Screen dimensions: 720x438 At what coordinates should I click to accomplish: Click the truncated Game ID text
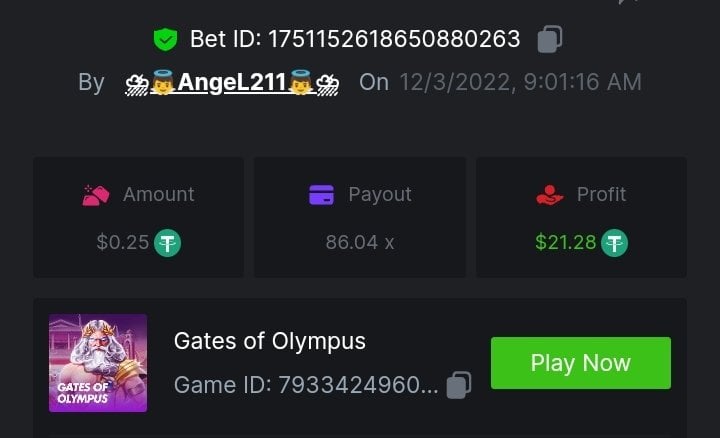click(306, 385)
